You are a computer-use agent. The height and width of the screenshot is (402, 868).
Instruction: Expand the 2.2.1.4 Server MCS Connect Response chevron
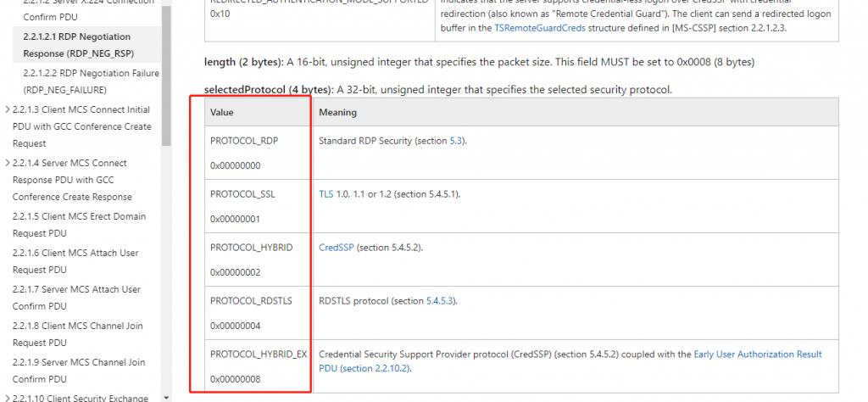click(x=8, y=163)
